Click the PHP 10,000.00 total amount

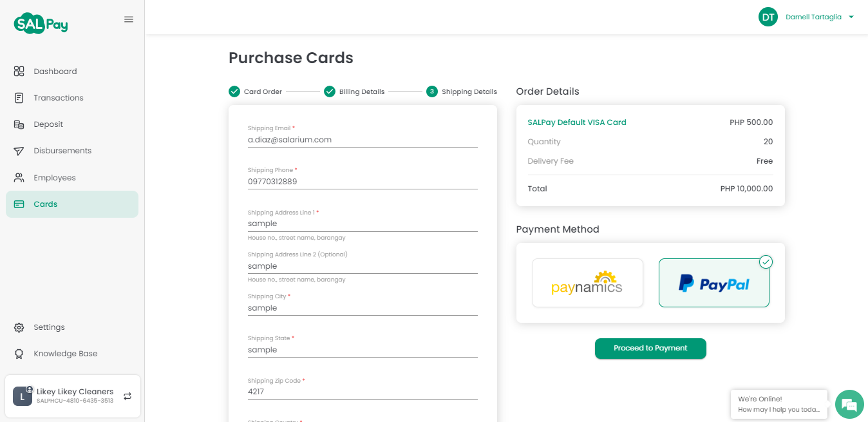click(x=746, y=189)
